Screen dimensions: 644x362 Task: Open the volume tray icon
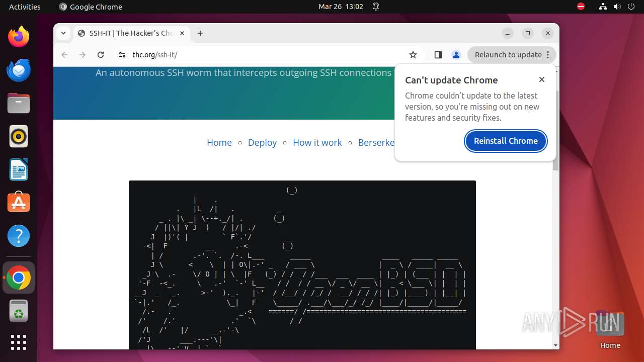point(617,7)
